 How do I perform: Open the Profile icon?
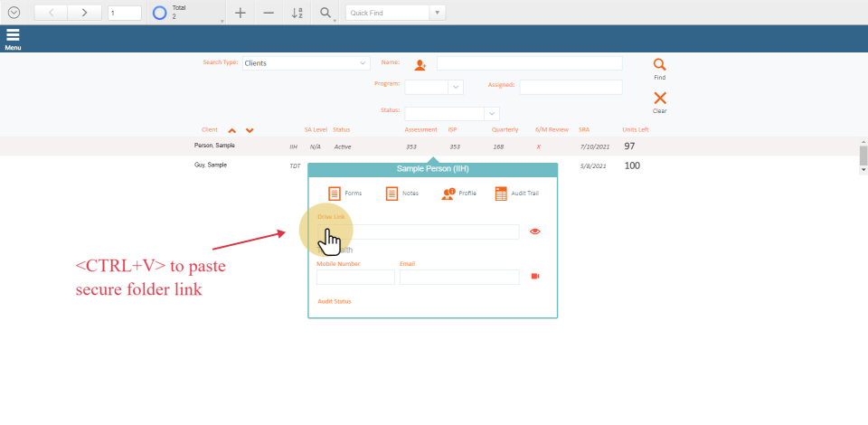448,194
